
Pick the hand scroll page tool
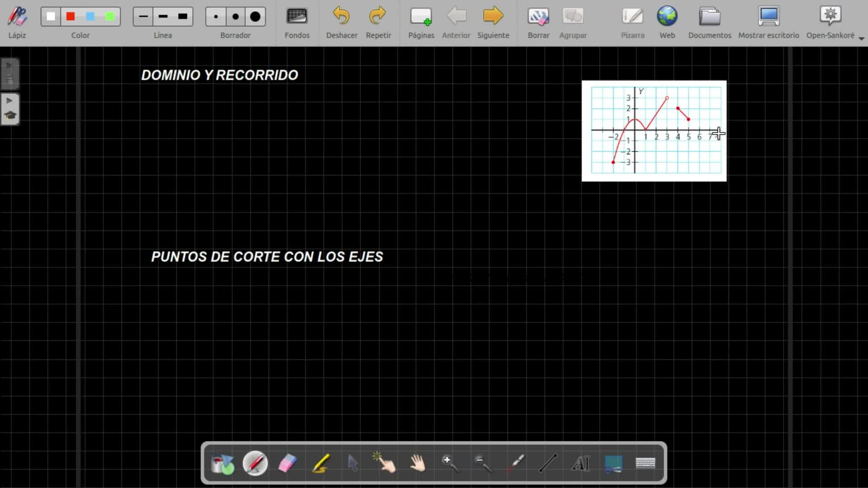[418, 463]
